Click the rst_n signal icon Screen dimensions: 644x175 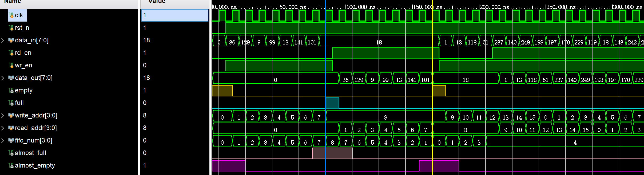tap(11, 28)
